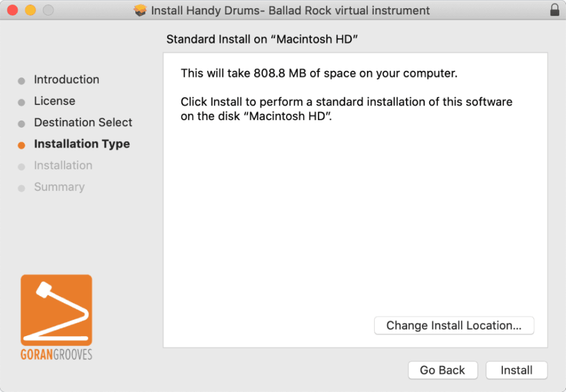The width and height of the screenshot is (566, 392).
Task: Open the Change Install Location dialog
Action: click(x=454, y=325)
